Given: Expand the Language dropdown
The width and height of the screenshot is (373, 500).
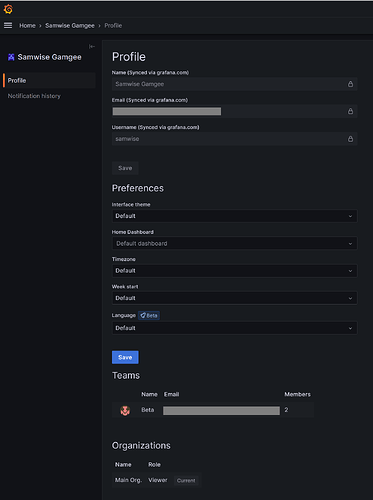Looking at the screenshot, I should (234, 328).
